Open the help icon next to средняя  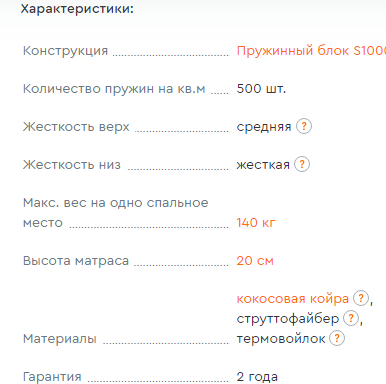click(x=304, y=126)
